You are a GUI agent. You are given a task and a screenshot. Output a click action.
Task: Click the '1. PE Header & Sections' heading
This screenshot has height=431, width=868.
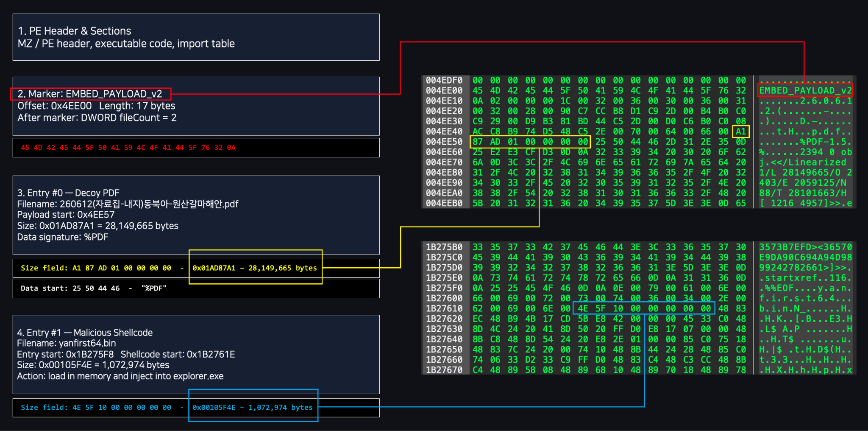(75, 31)
